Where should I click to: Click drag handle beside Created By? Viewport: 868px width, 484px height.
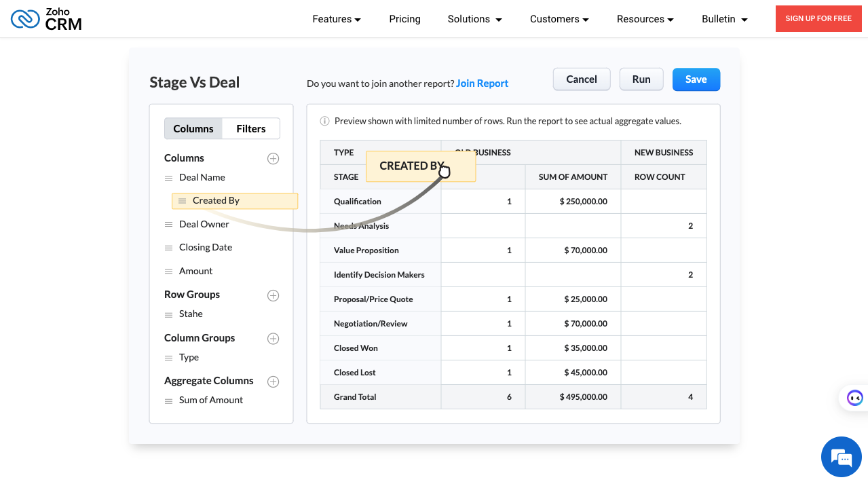pyautogui.click(x=182, y=201)
